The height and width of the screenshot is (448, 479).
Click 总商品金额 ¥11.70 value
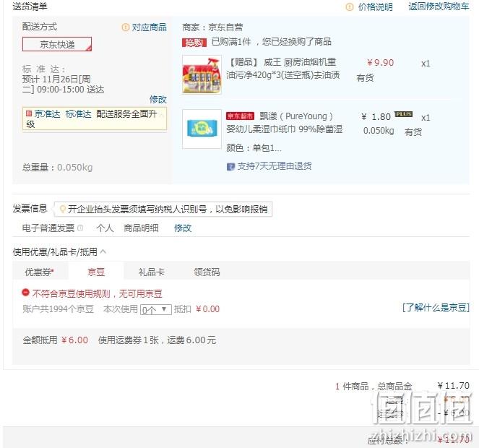coord(453,386)
